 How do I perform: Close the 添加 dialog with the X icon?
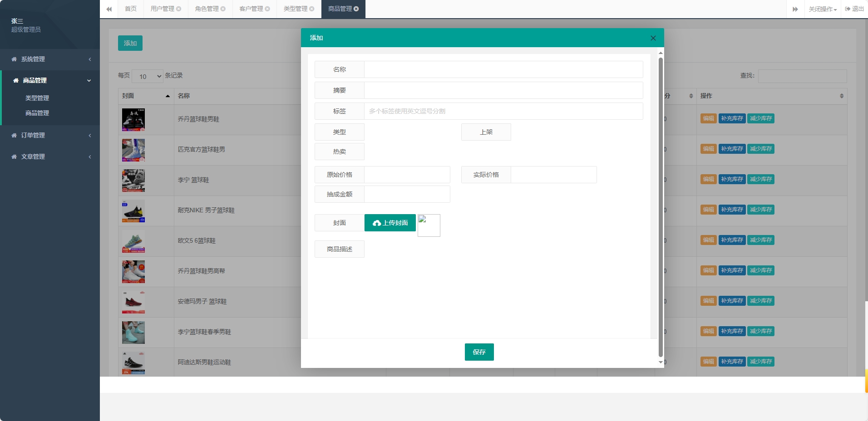coord(653,38)
